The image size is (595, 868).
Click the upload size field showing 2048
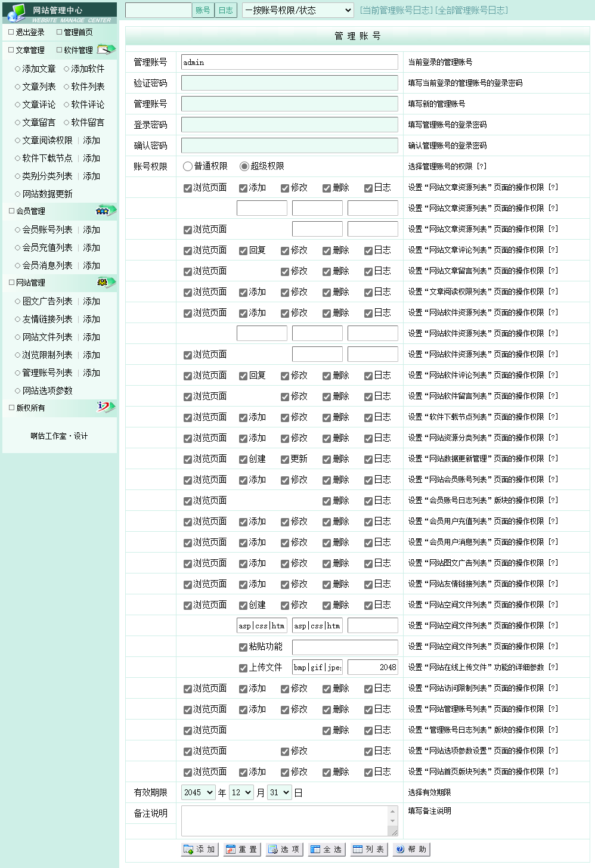[373, 667]
